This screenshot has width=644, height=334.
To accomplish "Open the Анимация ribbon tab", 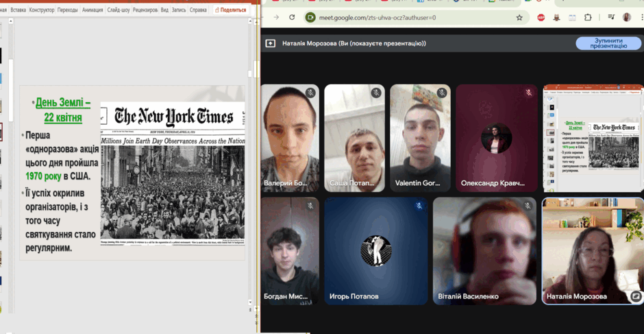I will [x=92, y=10].
